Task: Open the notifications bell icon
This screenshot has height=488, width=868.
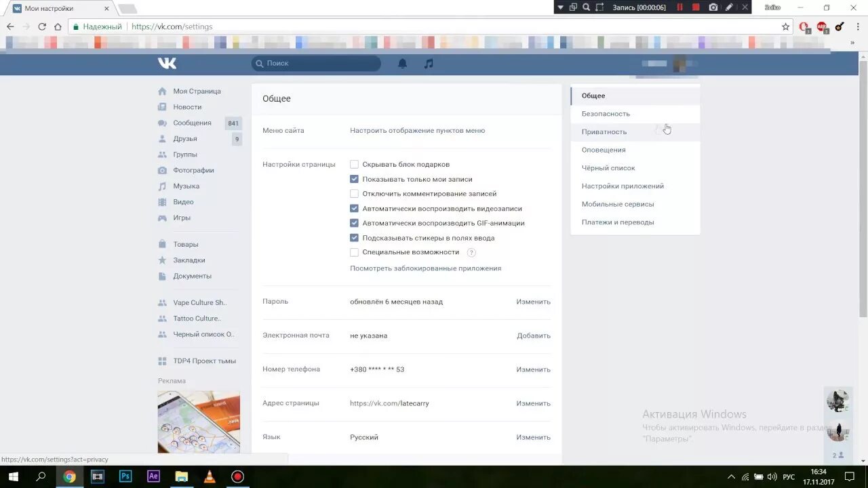Action: tap(403, 63)
